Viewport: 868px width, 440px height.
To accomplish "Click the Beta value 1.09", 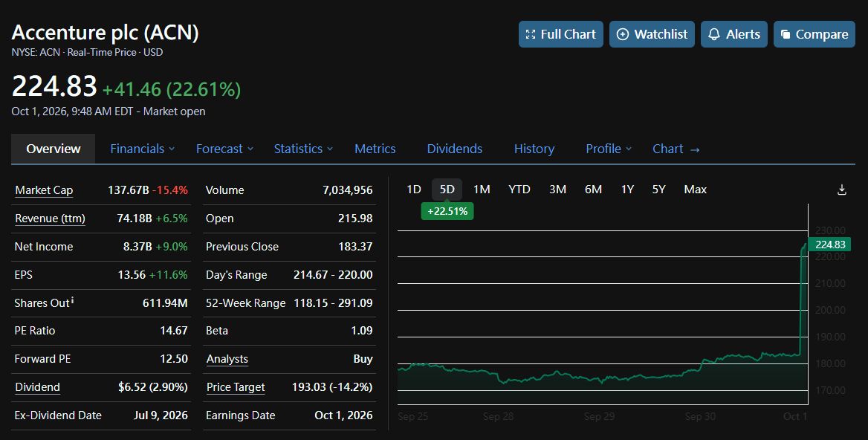I will (x=361, y=331).
